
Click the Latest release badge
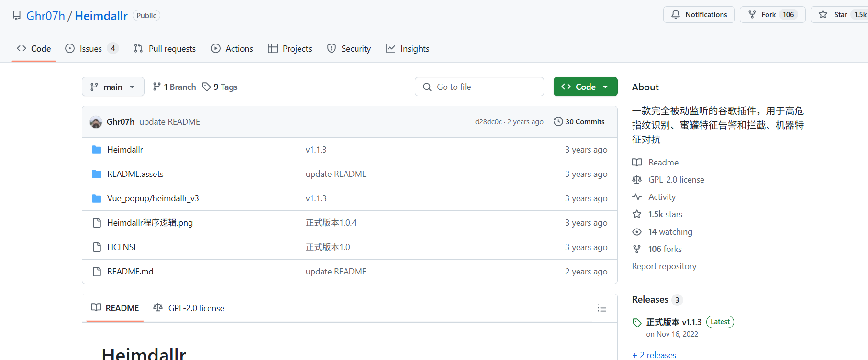(x=720, y=322)
